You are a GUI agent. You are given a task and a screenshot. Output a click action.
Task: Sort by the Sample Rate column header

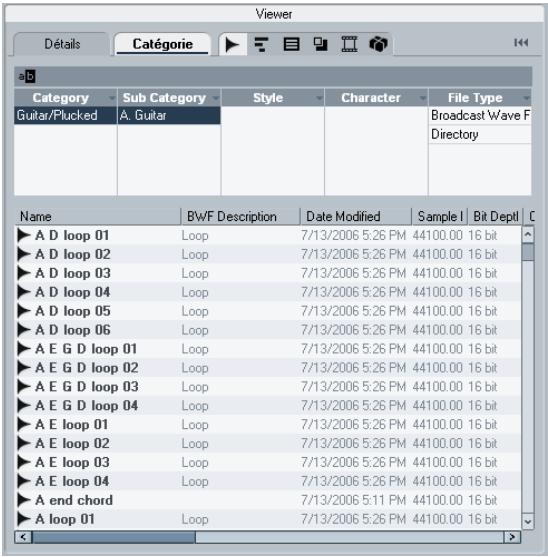(439, 216)
